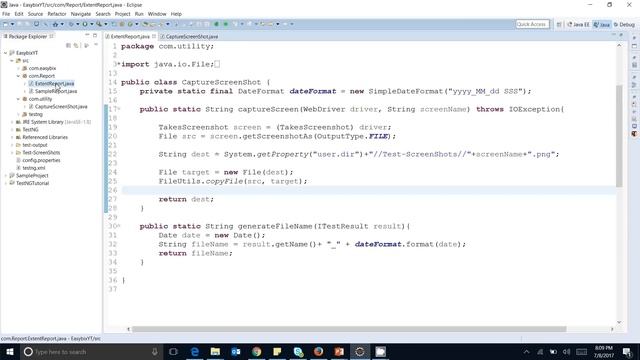Image resolution: width=640 pixels, height=360 pixels.
Task: Collapse the EasybixYT project node
Action: tap(6, 53)
